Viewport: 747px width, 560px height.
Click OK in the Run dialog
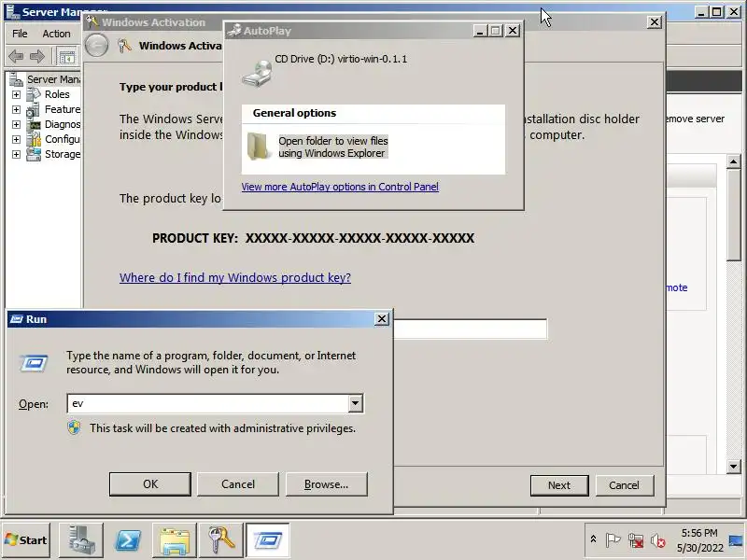pyautogui.click(x=150, y=484)
